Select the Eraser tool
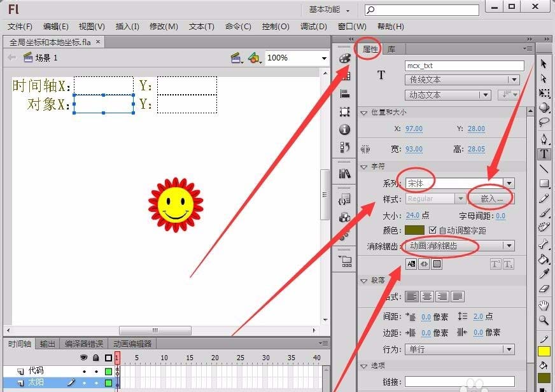This screenshot has height=392, width=555. (544, 289)
